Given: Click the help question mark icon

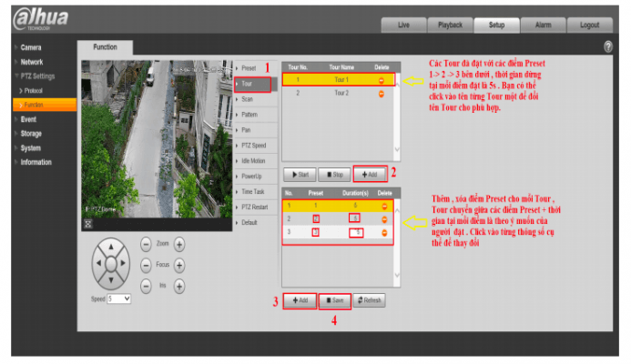Looking at the screenshot, I should pos(607,46).
